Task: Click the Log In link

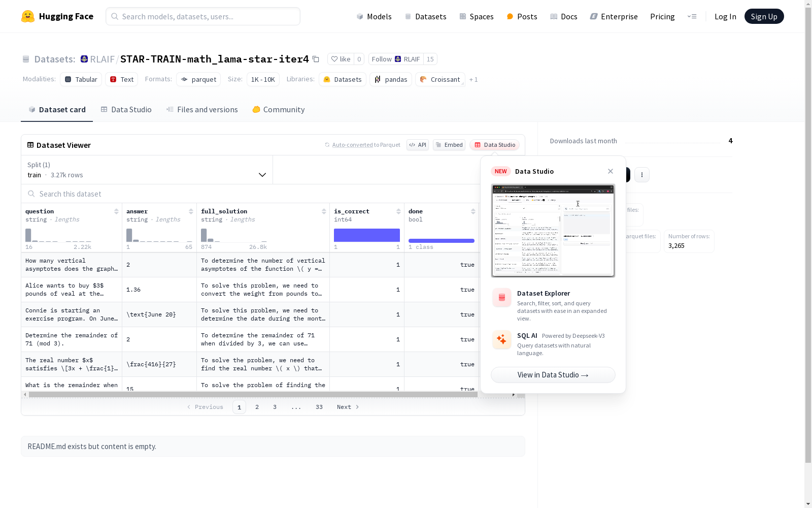Action: coord(725,16)
